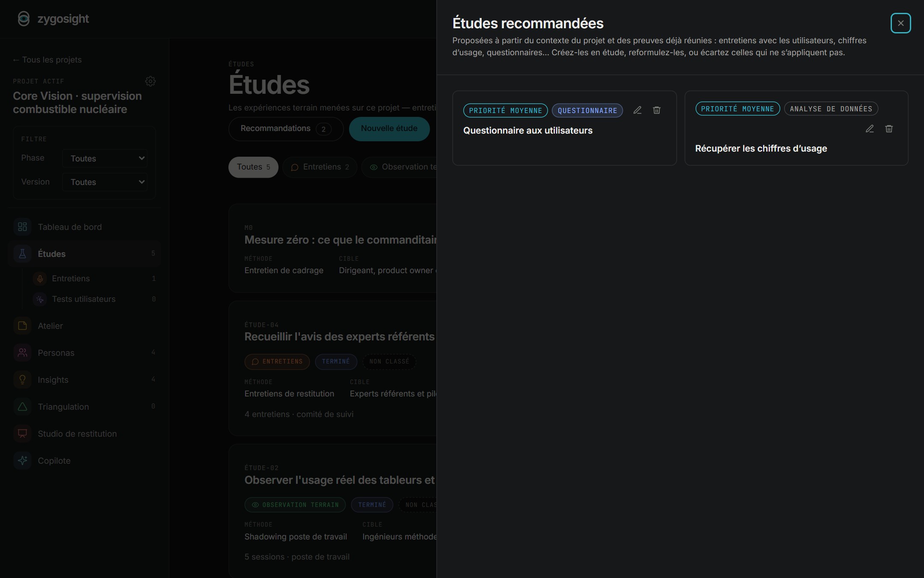Screen dimensions: 924x578
Task: Delete the Questionnaire aux utilisateurs recommendation
Action: (x=657, y=110)
